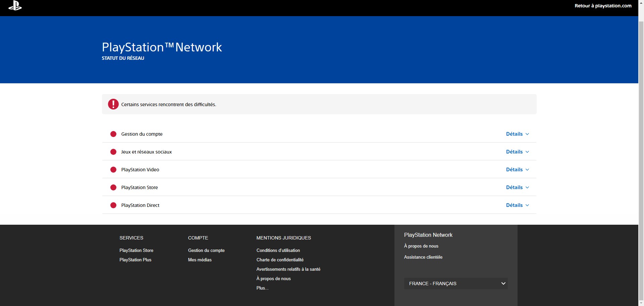644x306 pixels.
Task: Open Assistance clientèle link
Action: click(423, 257)
